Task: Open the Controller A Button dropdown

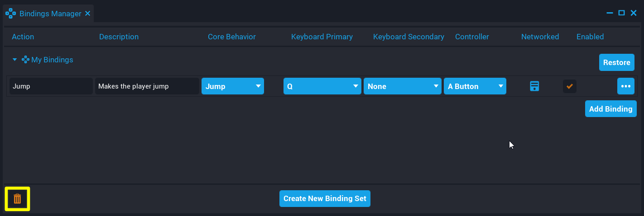Action: coord(475,86)
